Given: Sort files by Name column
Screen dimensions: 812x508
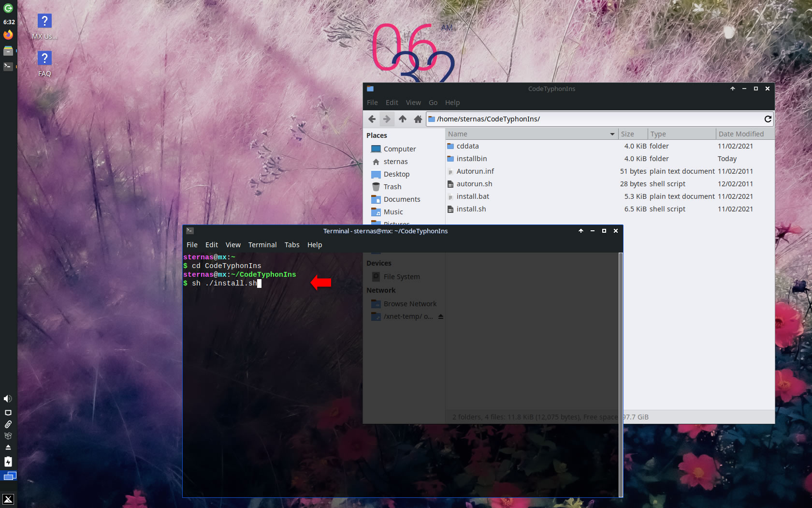Looking at the screenshot, I should point(532,134).
